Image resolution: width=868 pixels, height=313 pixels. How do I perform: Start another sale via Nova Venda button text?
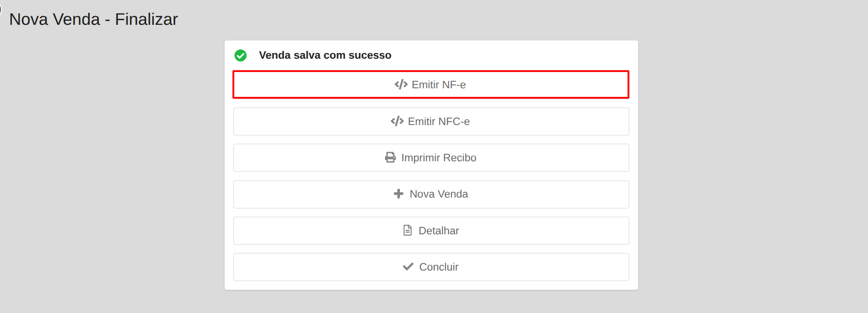tap(439, 194)
